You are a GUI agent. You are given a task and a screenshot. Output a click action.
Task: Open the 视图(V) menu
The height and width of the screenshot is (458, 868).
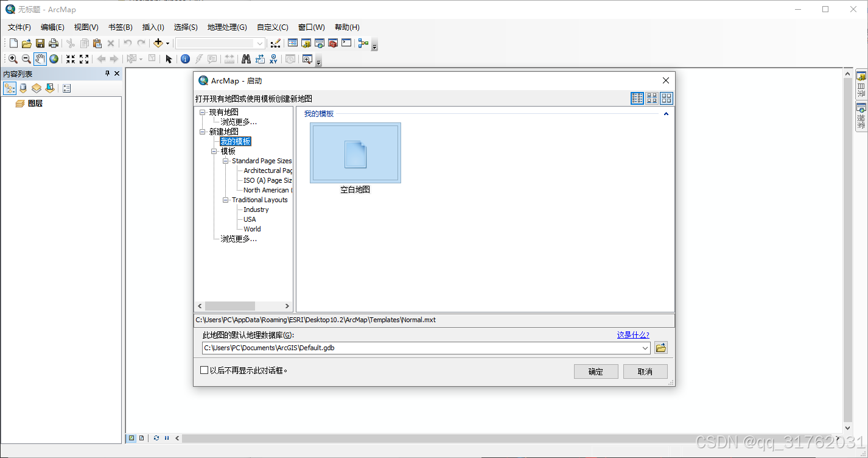pyautogui.click(x=86, y=27)
